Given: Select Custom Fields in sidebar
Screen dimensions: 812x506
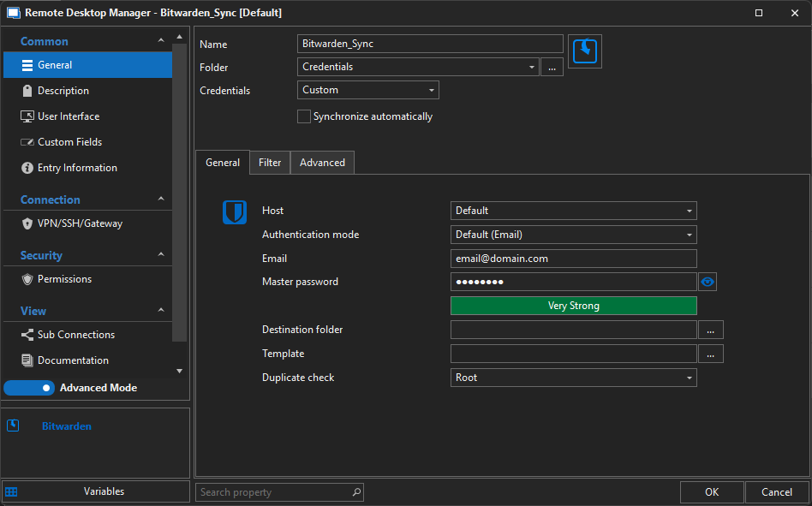Looking at the screenshot, I should [69, 142].
